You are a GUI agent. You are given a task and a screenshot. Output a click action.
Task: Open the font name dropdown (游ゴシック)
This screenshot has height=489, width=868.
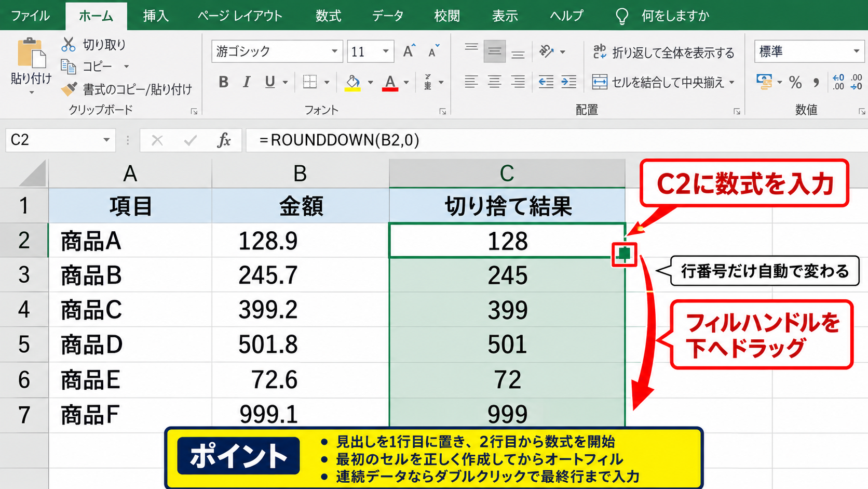[335, 51]
